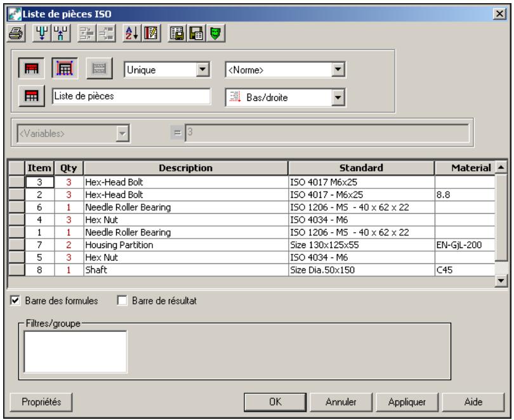Click the Material cell 8.8
Viewport: 514px width, 420px height.
tap(465, 195)
